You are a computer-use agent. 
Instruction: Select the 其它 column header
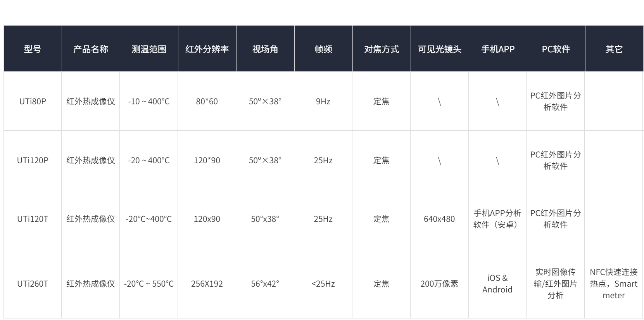pyautogui.click(x=614, y=49)
